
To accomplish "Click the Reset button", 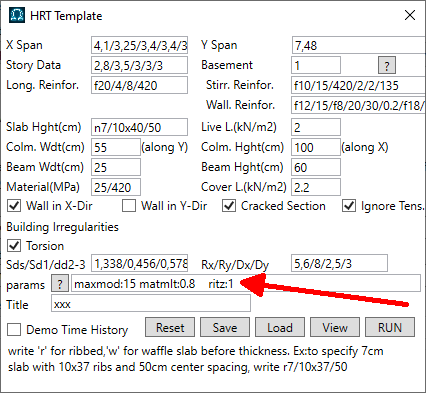I will click(170, 327).
